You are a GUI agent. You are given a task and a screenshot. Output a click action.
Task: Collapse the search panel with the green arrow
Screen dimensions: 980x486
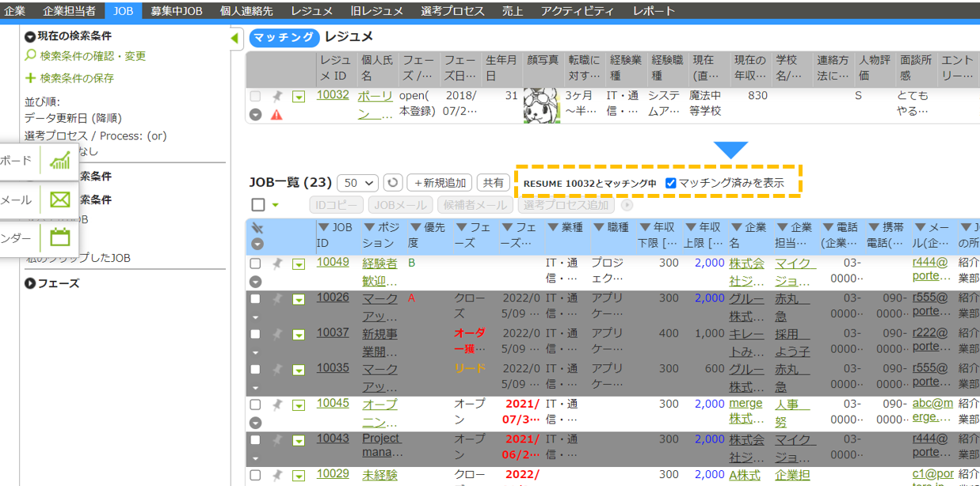(x=235, y=36)
